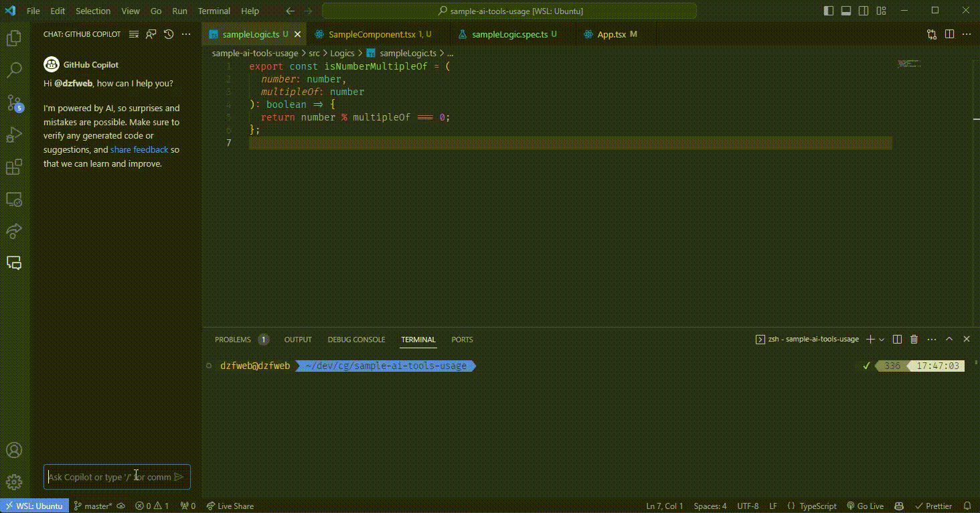Image resolution: width=980 pixels, height=513 pixels.
Task: Split the editor to the right
Action: click(x=949, y=34)
